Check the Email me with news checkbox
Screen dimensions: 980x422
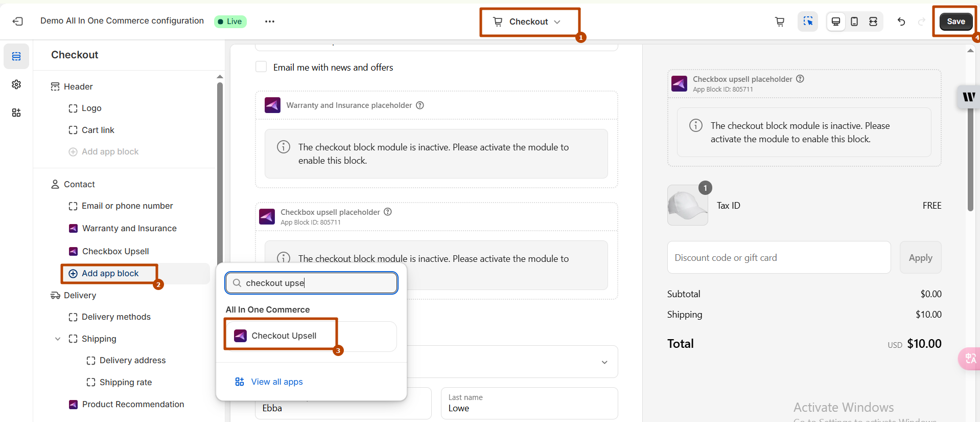[x=261, y=67]
